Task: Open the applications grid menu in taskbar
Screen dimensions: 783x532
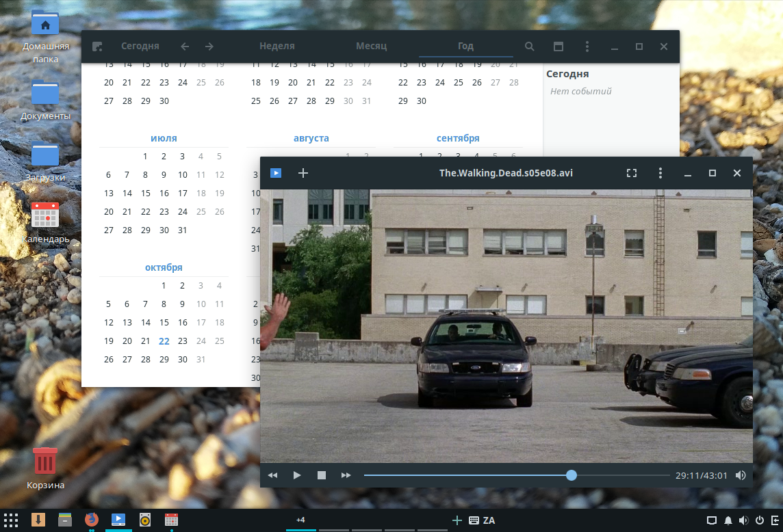Action: (11, 520)
